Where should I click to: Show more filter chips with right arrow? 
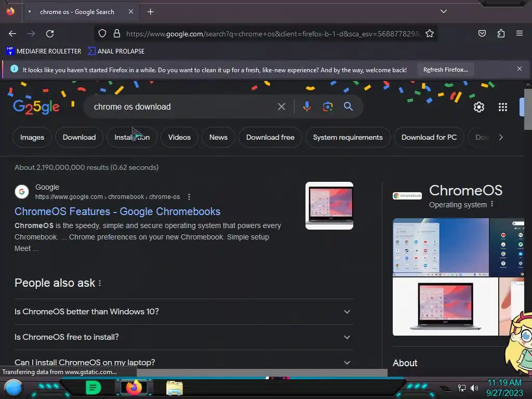(x=501, y=137)
